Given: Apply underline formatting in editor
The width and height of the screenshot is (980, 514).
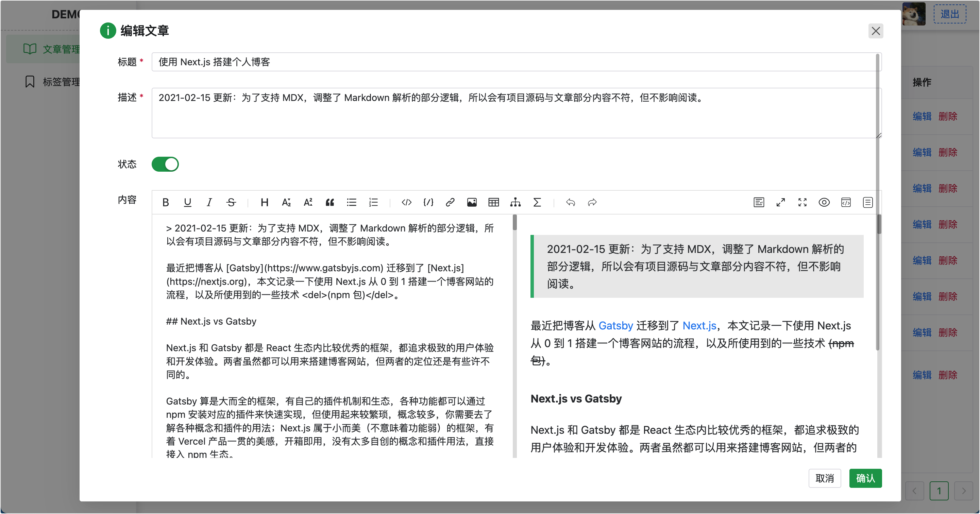Looking at the screenshot, I should pos(187,202).
